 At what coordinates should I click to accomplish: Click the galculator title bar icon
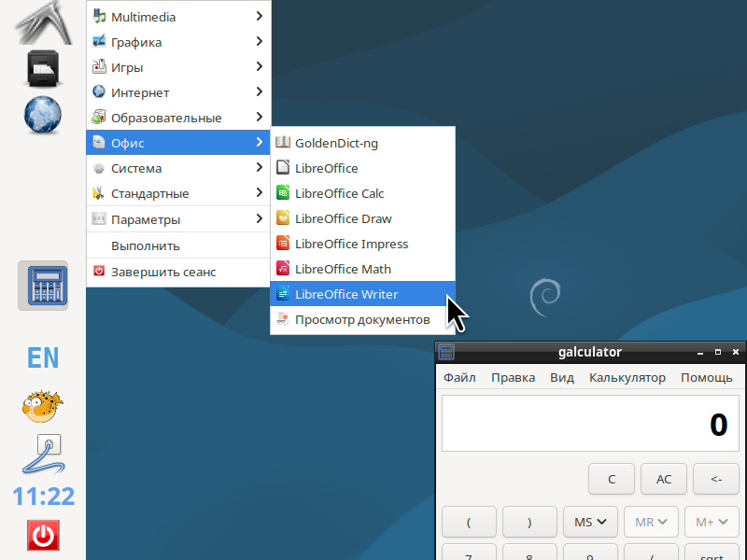tap(446, 352)
